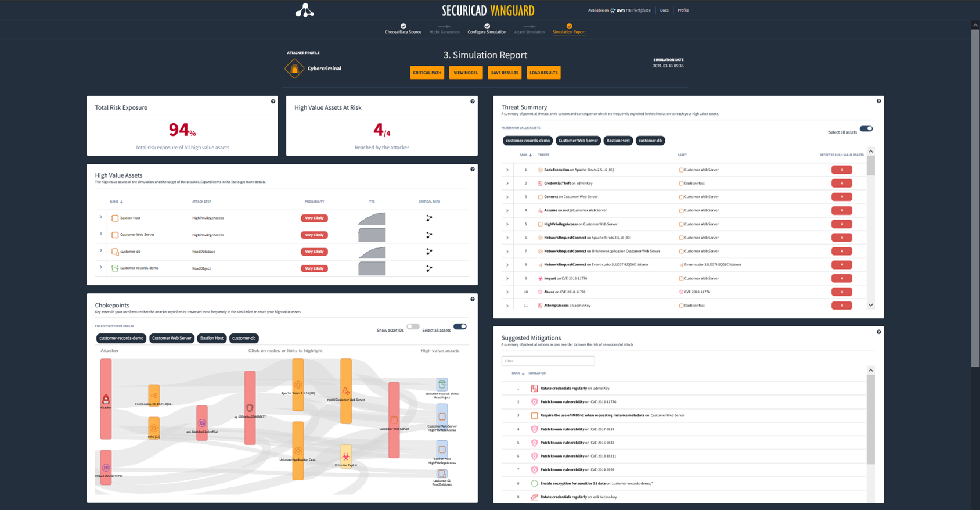Toggle Show asset IDs switch
Image resolution: width=980 pixels, height=510 pixels.
click(x=413, y=326)
